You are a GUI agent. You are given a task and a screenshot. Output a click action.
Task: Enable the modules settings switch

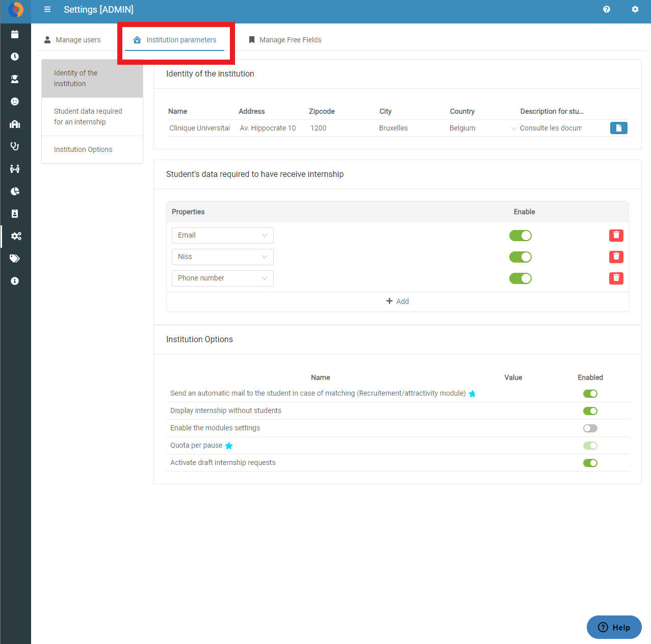click(x=590, y=428)
